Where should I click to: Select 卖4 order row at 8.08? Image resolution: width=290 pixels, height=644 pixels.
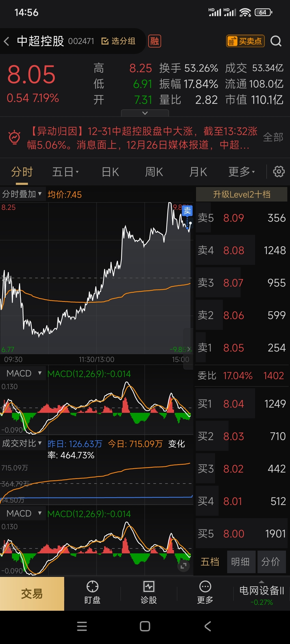[x=242, y=250]
